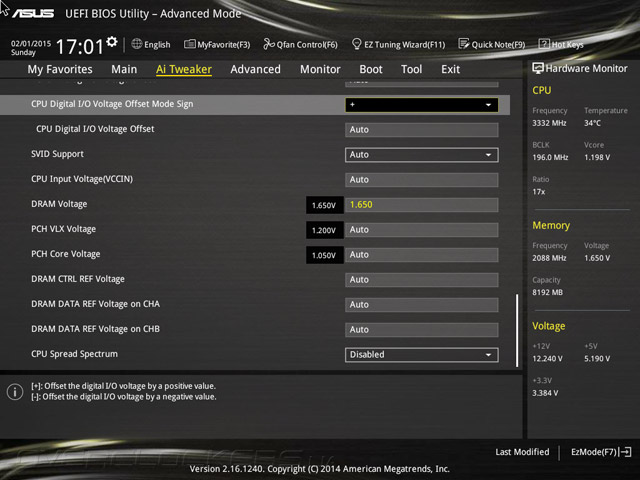This screenshot has height=480, width=640.
Task: Open Quick Note(F9) label
Action: pyautogui.click(x=498, y=44)
